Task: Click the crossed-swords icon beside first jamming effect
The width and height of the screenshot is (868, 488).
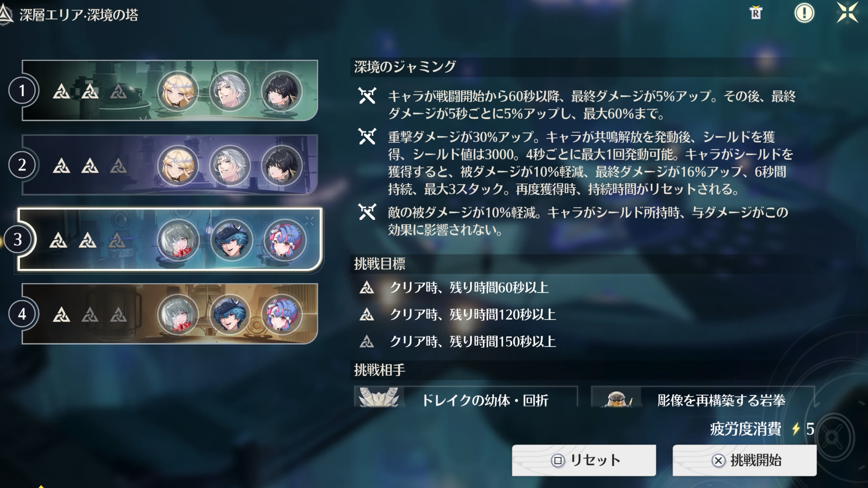Action: coord(367,96)
